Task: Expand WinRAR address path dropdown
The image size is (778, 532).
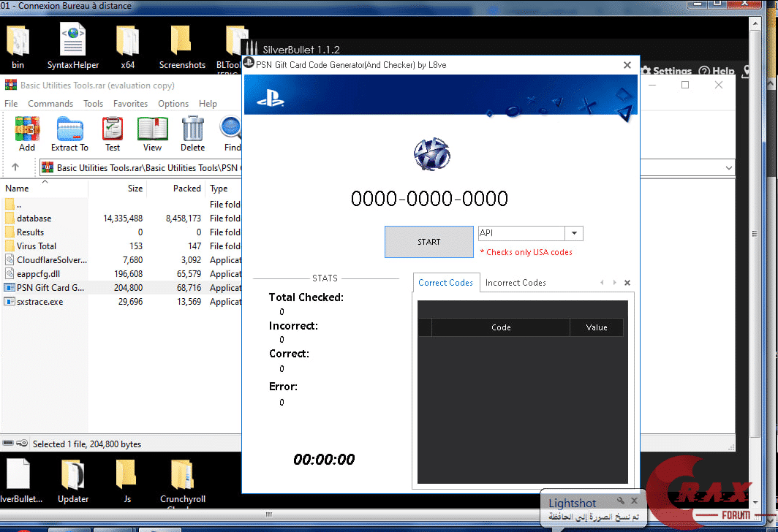Action: pos(728,167)
